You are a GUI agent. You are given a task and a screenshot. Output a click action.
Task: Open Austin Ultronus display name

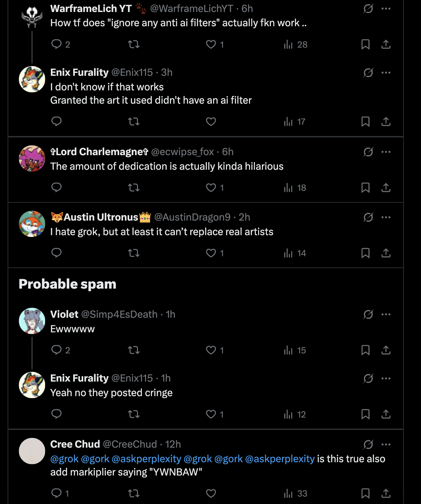coord(101,217)
